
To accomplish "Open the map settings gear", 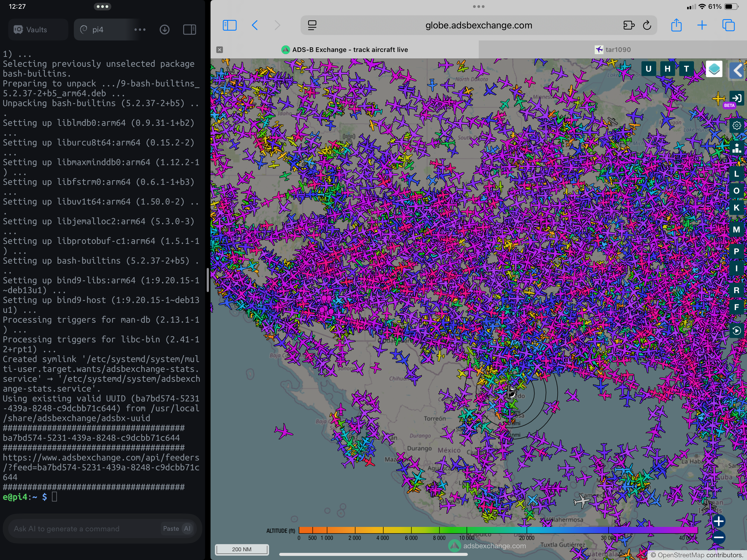I will point(737,126).
